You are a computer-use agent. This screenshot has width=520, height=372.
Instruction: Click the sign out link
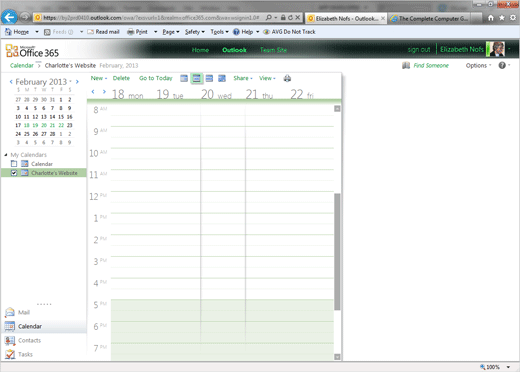click(x=419, y=50)
